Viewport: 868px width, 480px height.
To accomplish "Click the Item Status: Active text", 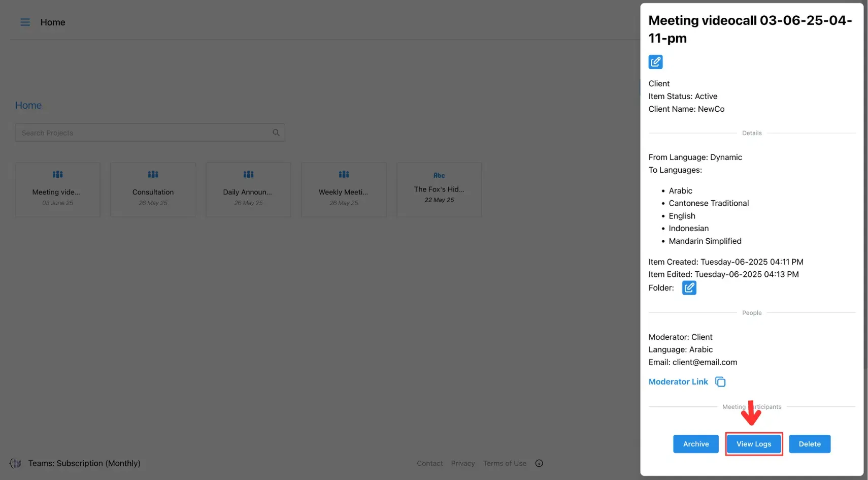I will [683, 96].
